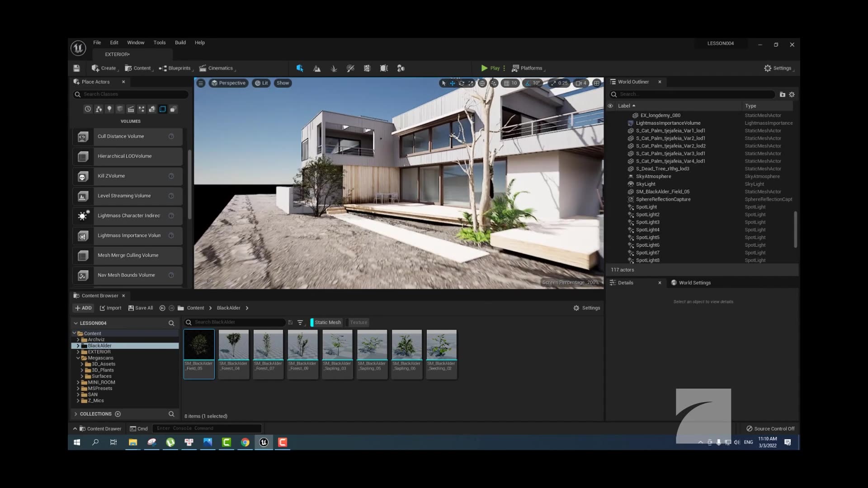Toggle the Texture filter in Content Browser
868x488 pixels.
pos(358,322)
